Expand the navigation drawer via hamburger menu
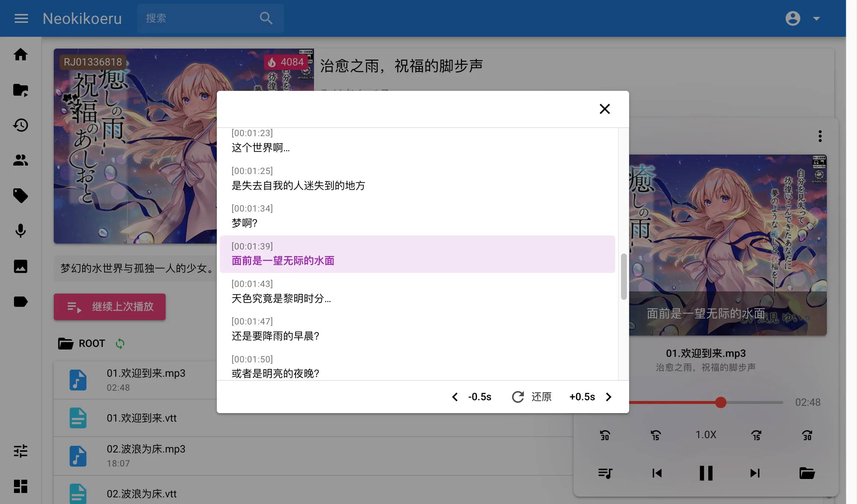The width and height of the screenshot is (857, 504). pos(21,18)
